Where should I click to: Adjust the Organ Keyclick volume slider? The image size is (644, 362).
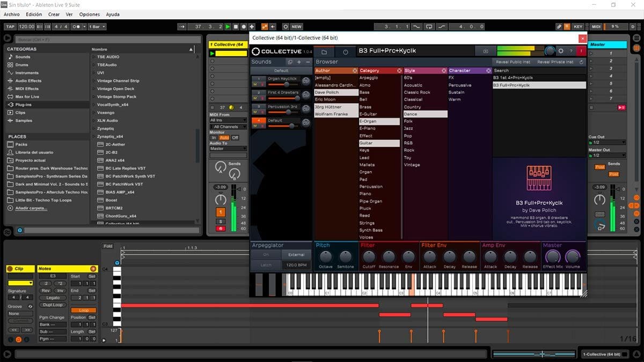pyautogui.click(x=283, y=85)
